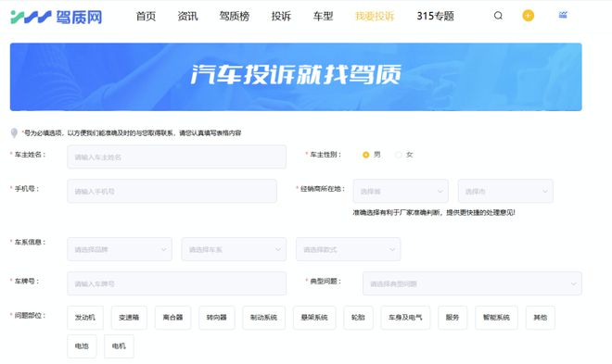Toggle the 悬架系统 problem-part tag
Viewport: 612px width, 364px height.
point(314,318)
